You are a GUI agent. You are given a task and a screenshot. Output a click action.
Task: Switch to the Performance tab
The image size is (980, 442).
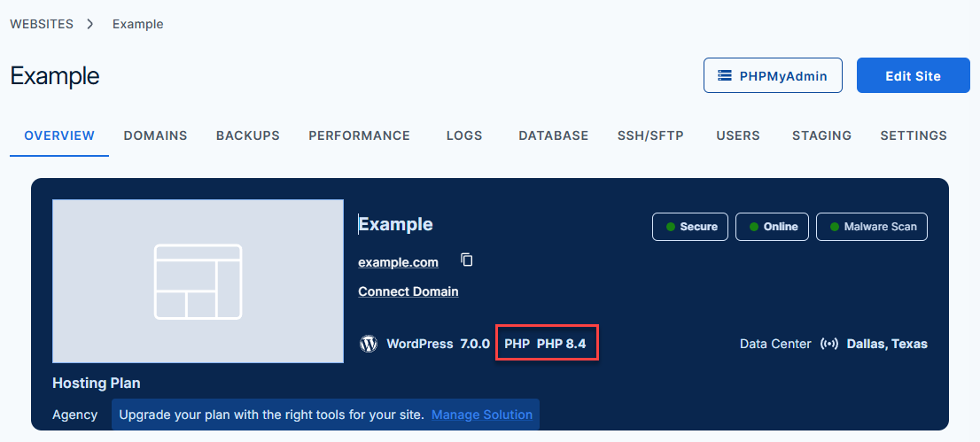pos(360,136)
